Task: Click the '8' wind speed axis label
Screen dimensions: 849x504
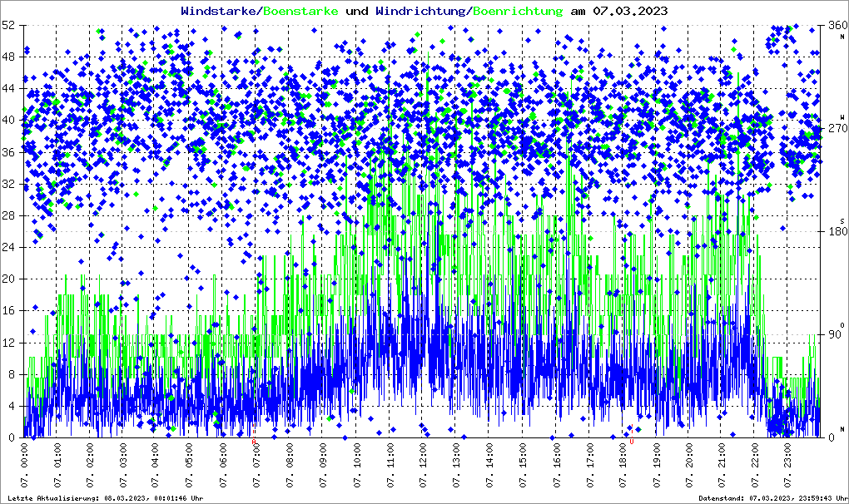Action: click(x=12, y=374)
